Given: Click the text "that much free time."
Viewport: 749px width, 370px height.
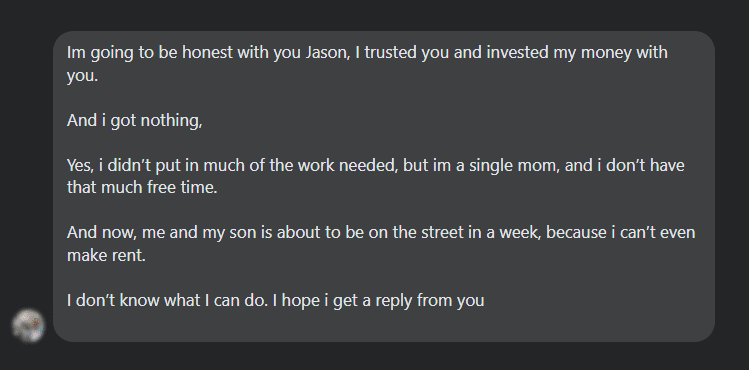Looking at the screenshot, I should point(142,187).
